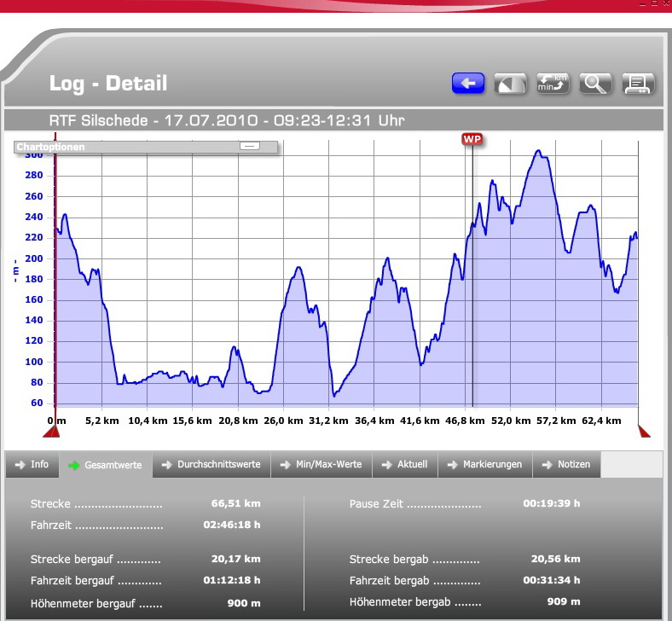Select the red WP waypoint marker
672x621 pixels.
pyautogui.click(x=472, y=138)
